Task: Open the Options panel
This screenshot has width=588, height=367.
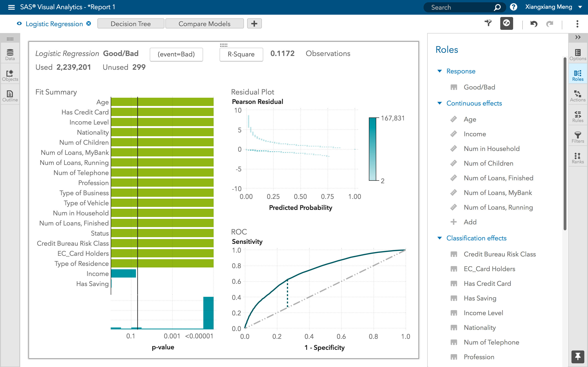Action: coord(578,55)
